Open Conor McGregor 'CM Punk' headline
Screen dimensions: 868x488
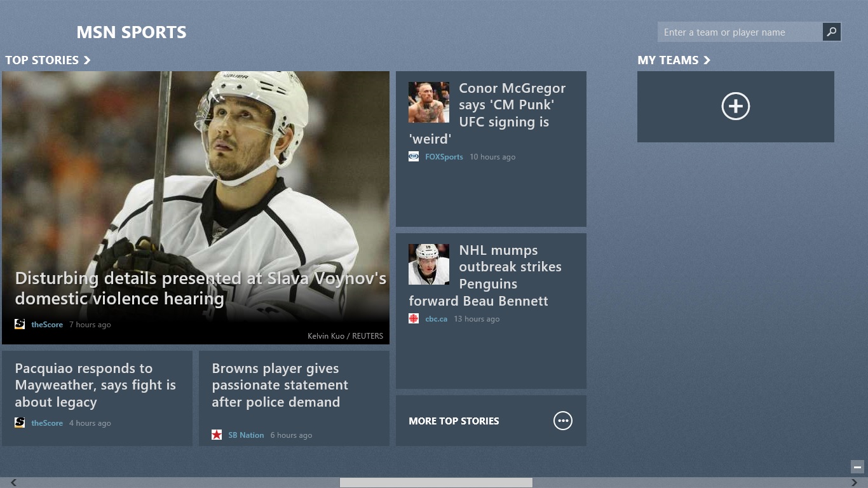(487, 113)
